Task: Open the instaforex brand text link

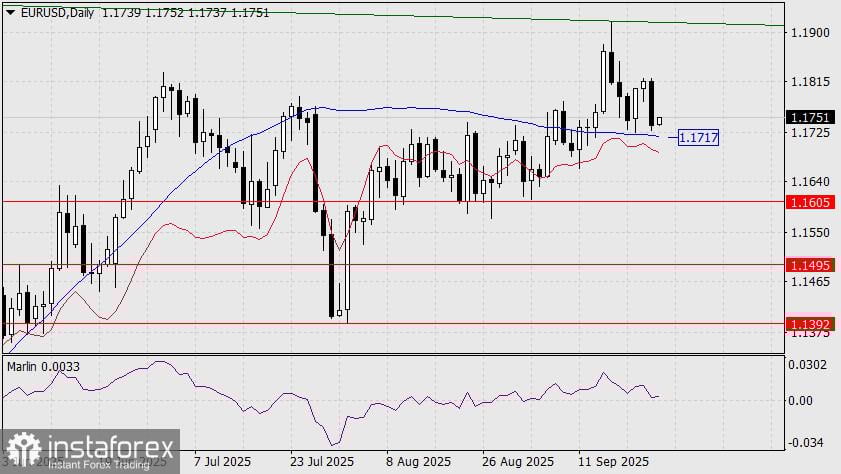Action: coord(111,446)
